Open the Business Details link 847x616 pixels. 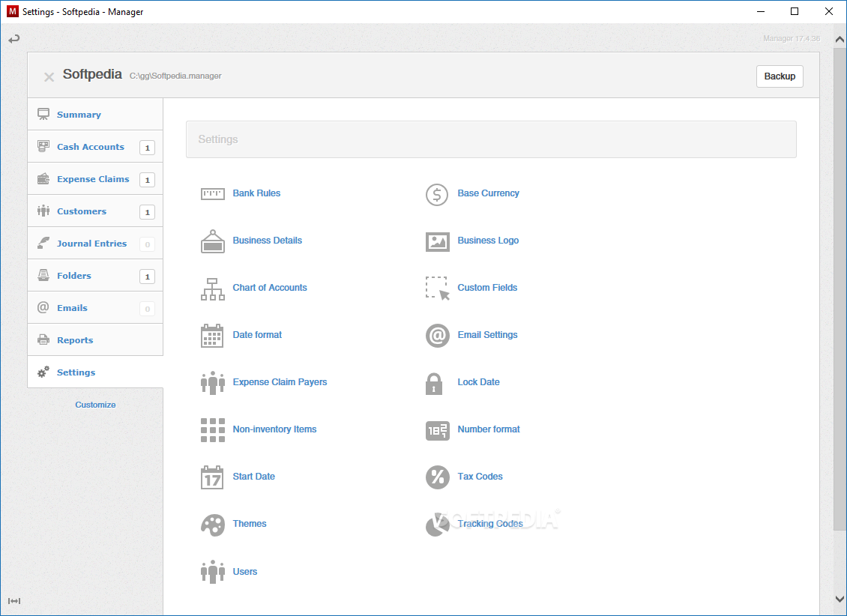(268, 241)
